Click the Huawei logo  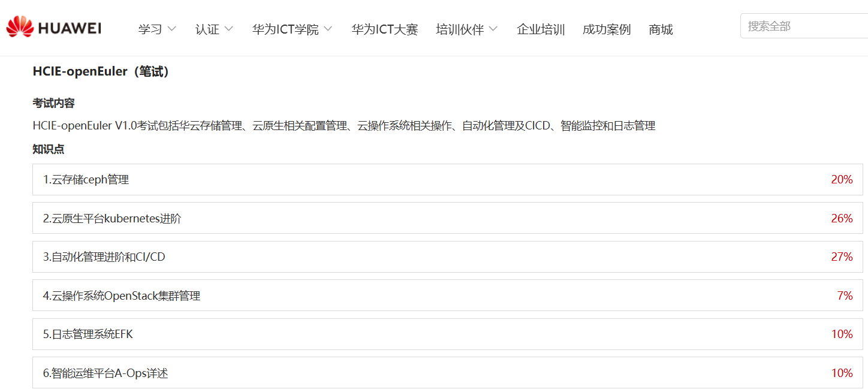click(x=53, y=27)
